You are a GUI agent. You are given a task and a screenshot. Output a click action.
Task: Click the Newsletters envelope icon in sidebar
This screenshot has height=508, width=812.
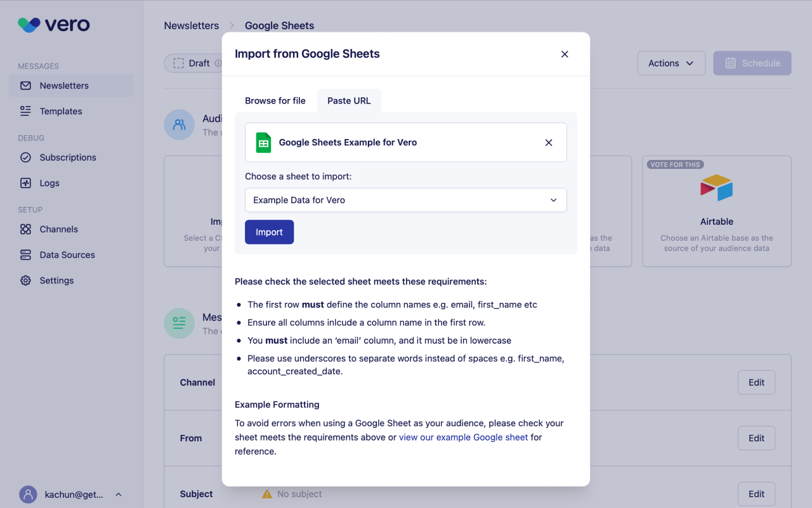point(25,86)
